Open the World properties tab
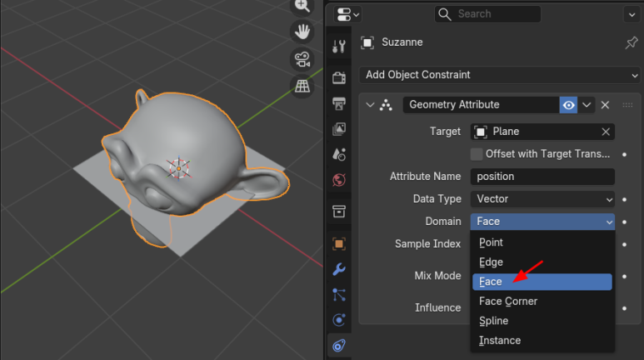Screen dimensions: 644x360 pyautogui.click(x=339, y=180)
